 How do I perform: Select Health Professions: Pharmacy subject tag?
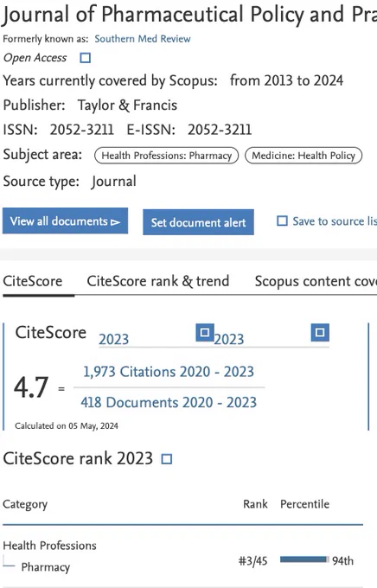pyautogui.click(x=167, y=156)
